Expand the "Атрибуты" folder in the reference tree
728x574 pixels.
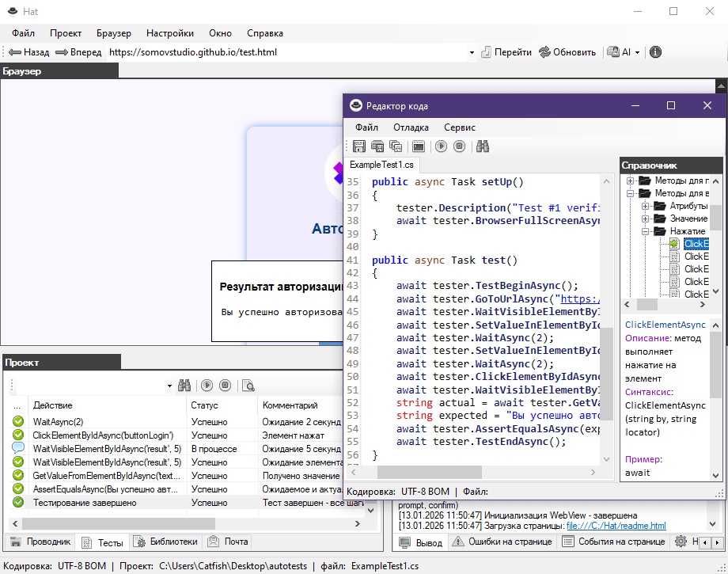646,206
